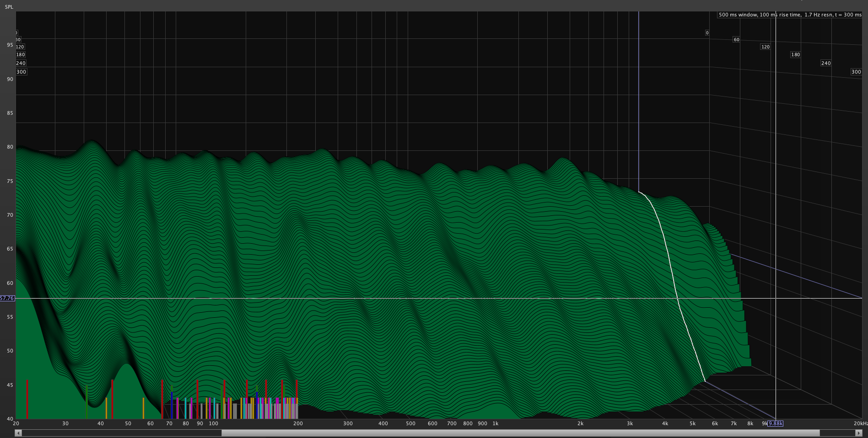
Task: Click the right-side time scale label "240"
Action: click(826, 63)
